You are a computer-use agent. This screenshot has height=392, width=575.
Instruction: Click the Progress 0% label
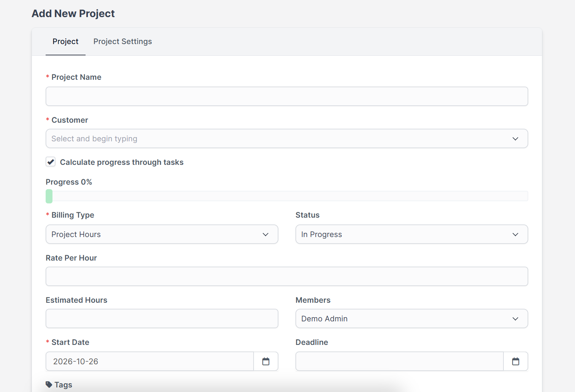click(x=69, y=182)
